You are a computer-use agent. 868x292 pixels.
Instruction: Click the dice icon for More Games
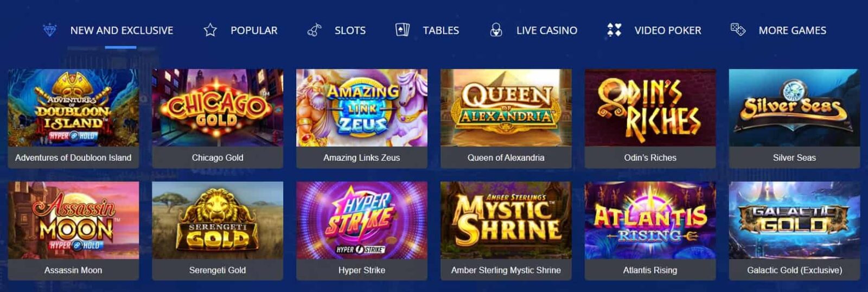[738, 30]
